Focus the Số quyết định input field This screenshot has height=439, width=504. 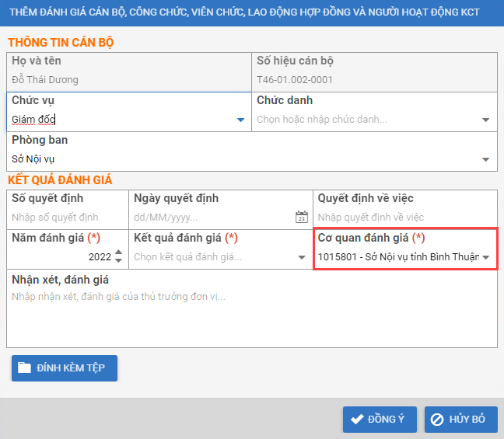(66, 218)
